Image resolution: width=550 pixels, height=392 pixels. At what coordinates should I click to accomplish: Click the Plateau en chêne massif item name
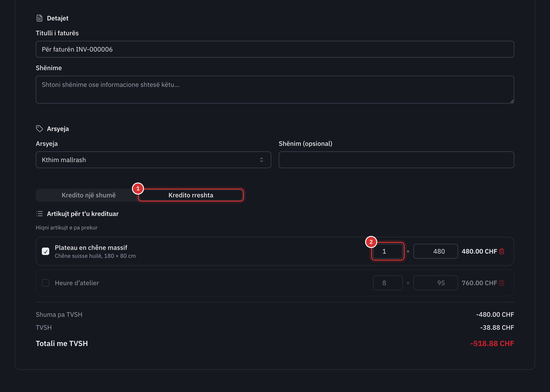click(x=91, y=248)
